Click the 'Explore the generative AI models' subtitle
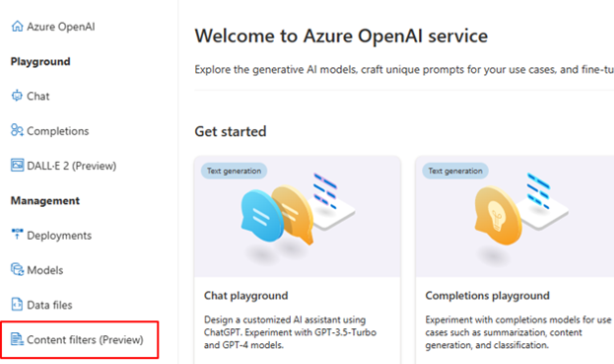This screenshot has height=364, width=614. pos(404,70)
